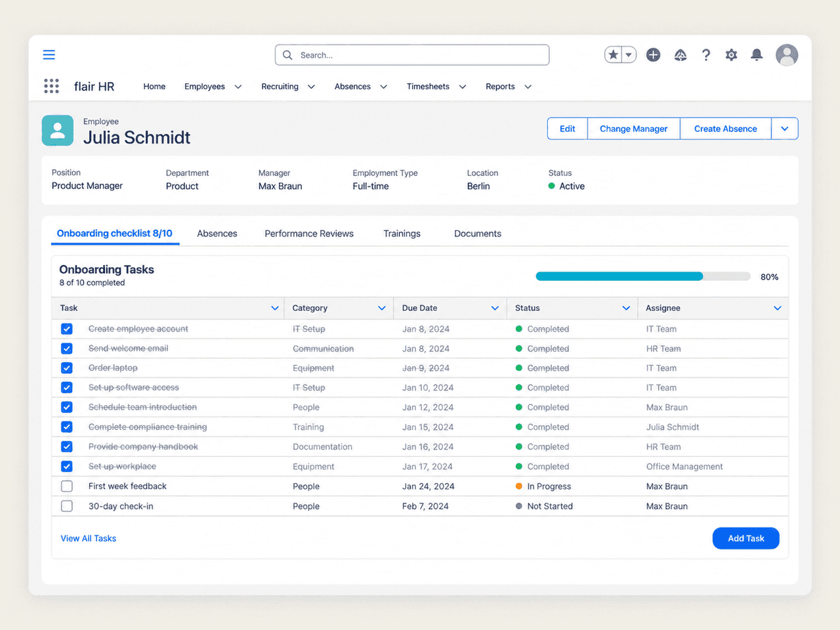Image resolution: width=840 pixels, height=630 pixels.
Task: Click the Edit button
Action: (x=568, y=129)
